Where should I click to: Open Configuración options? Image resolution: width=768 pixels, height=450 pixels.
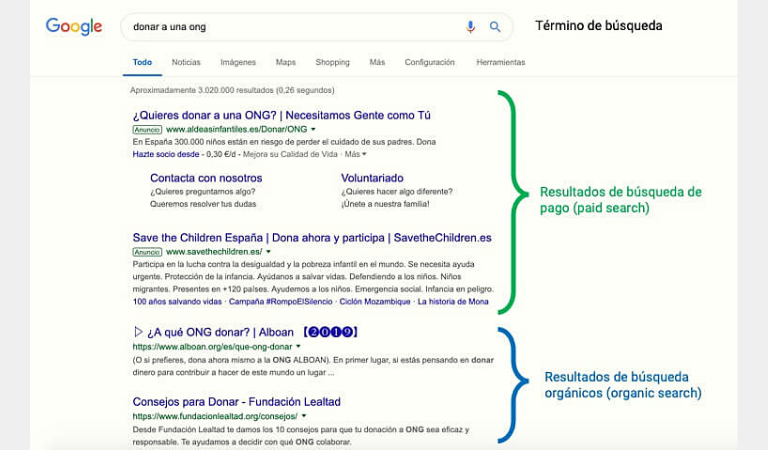[x=430, y=62]
